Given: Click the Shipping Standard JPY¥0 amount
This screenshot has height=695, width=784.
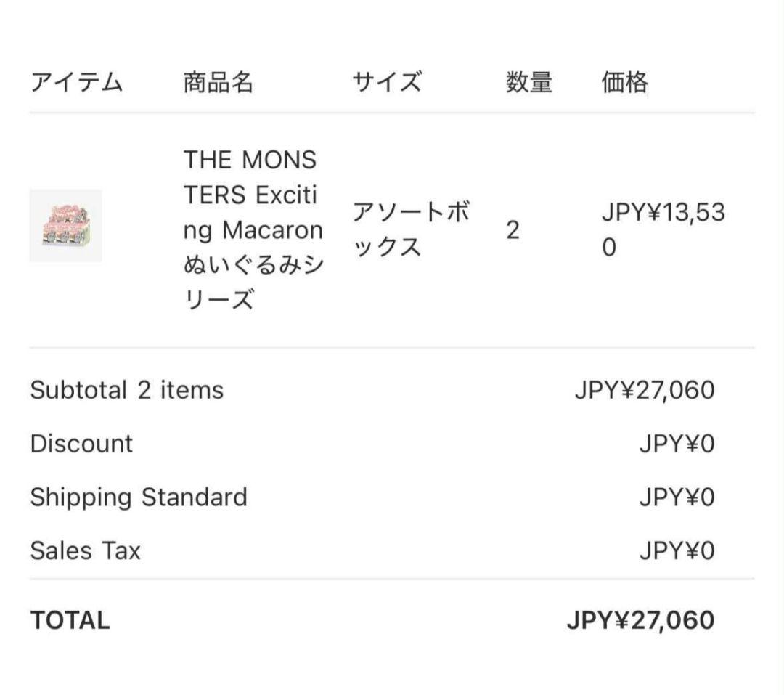Looking at the screenshot, I should tap(677, 497).
